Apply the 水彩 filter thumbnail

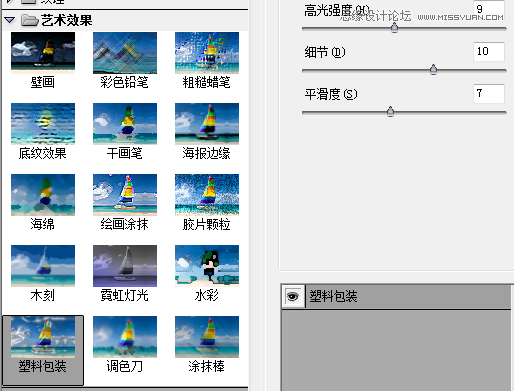click(207, 266)
